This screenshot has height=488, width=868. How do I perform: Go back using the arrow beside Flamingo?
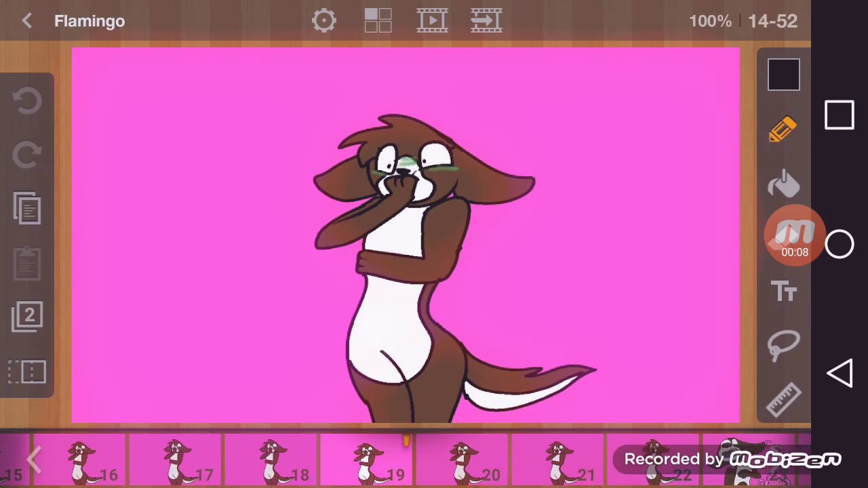pos(26,21)
